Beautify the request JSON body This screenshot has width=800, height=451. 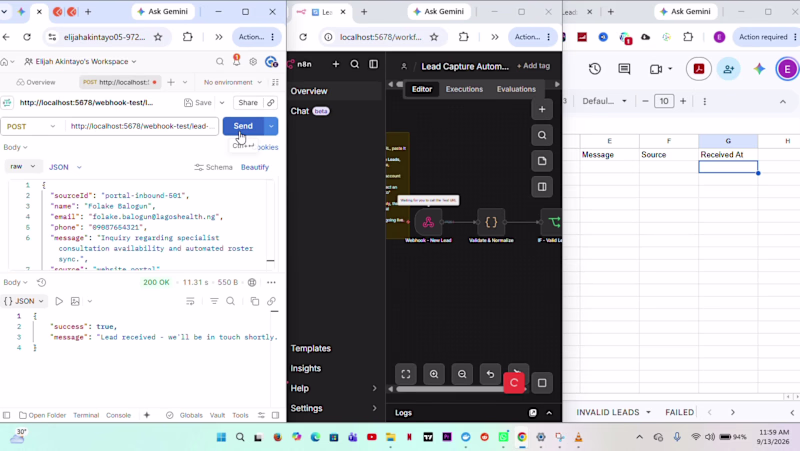(x=255, y=167)
